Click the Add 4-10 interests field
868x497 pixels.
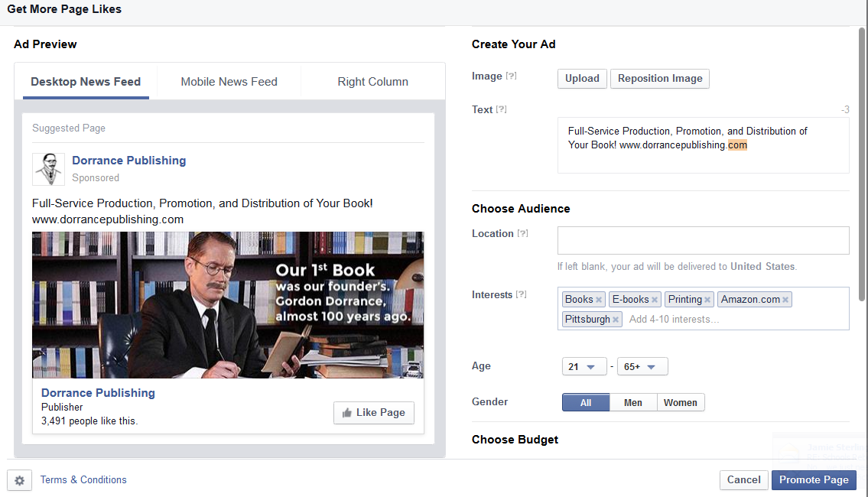pyautogui.click(x=674, y=320)
